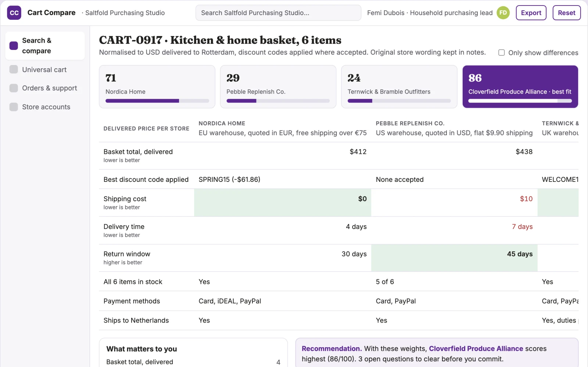The width and height of the screenshot is (588, 367).
Task: Click the Store accounts sidebar icon
Action: point(14,107)
